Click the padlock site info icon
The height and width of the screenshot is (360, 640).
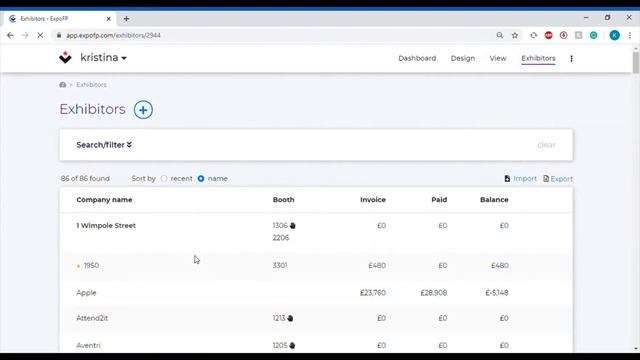click(59, 36)
